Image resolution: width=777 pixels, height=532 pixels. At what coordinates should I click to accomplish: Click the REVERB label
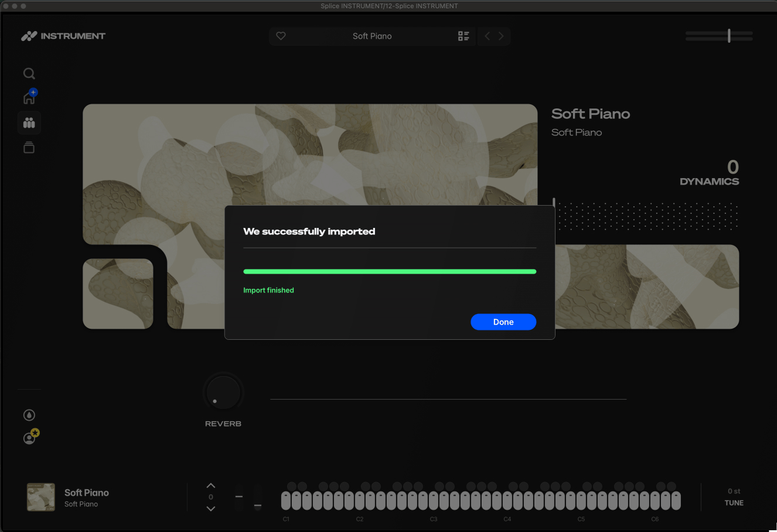[223, 424]
